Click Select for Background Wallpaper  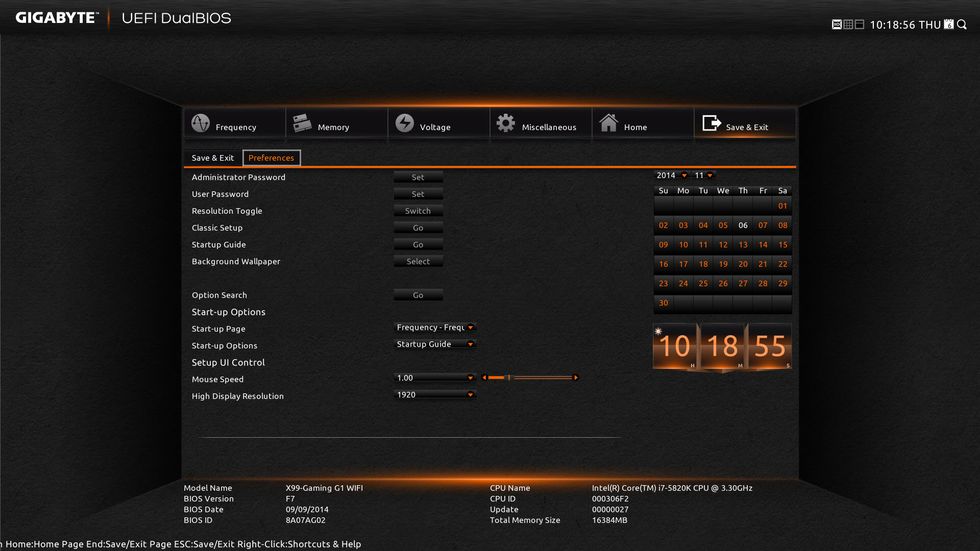coord(418,261)
